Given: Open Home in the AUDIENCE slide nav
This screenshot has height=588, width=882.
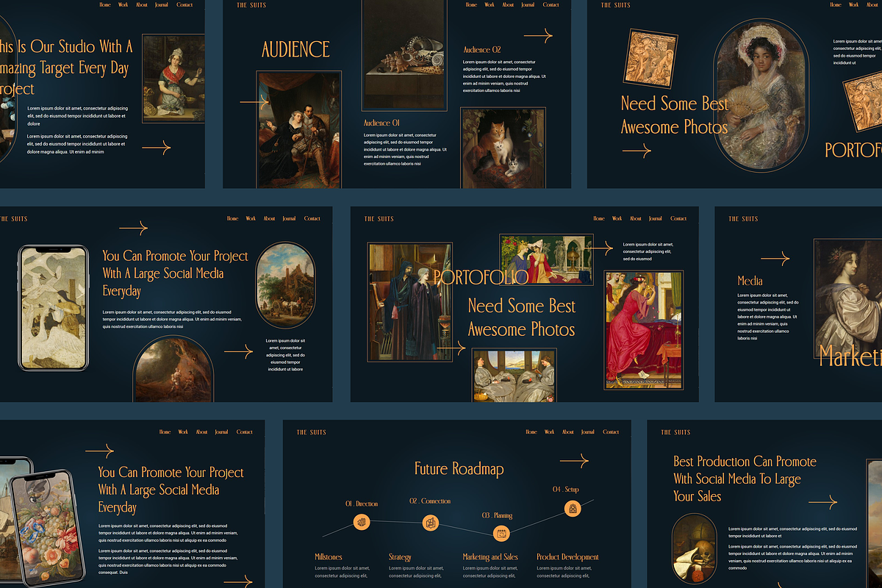Looking at the screenshot, I should pyautogui.click(x=472, y=5).
